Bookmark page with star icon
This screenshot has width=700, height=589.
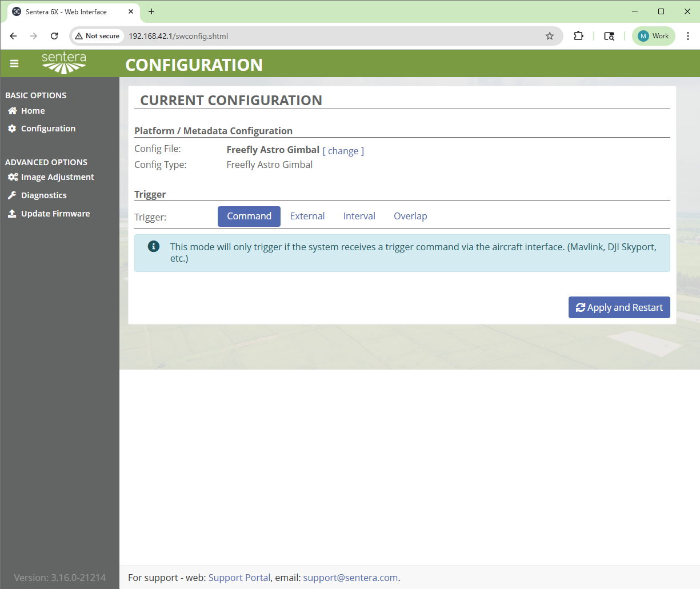pyautogui.click(x=550, y=36)
